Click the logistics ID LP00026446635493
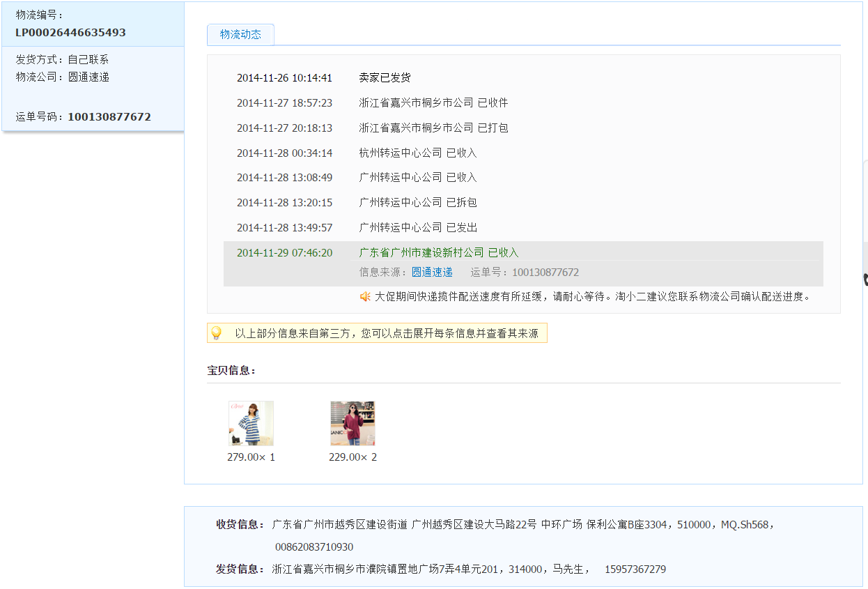 point(70,33)
